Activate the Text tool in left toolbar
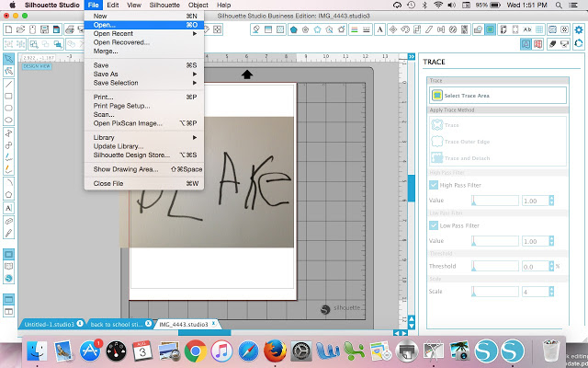588x368 pixels. coord(8,208)
